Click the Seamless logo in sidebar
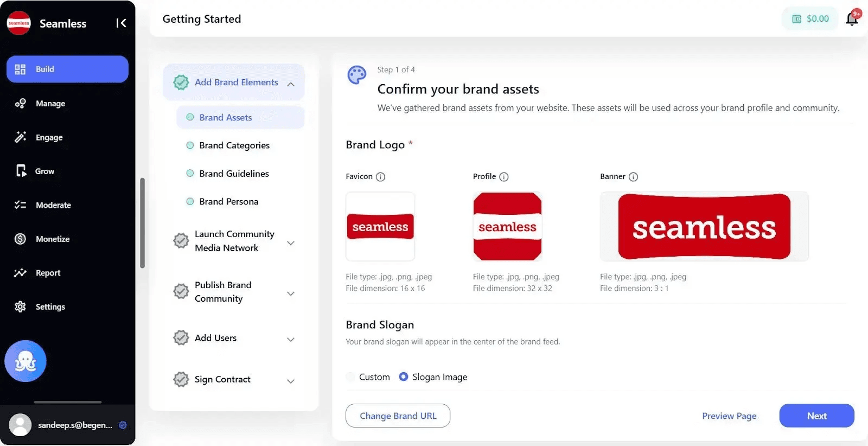 coord(19,23)
